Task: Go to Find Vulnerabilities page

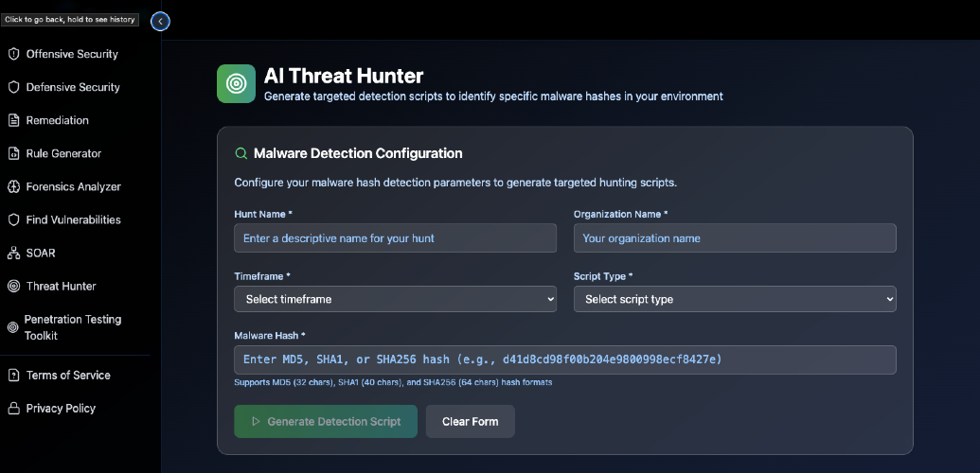Action: click(75, 219)
